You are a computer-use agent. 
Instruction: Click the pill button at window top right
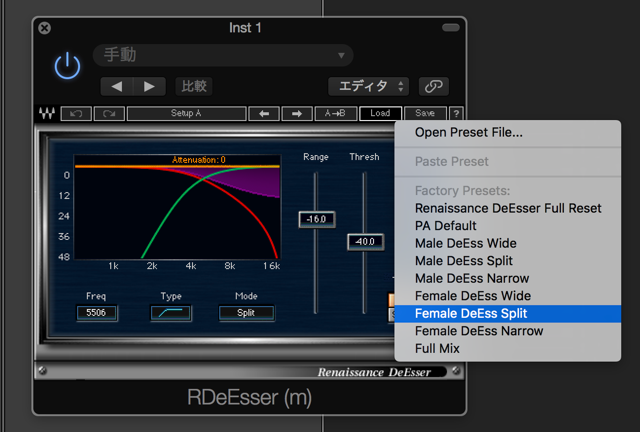451,27
